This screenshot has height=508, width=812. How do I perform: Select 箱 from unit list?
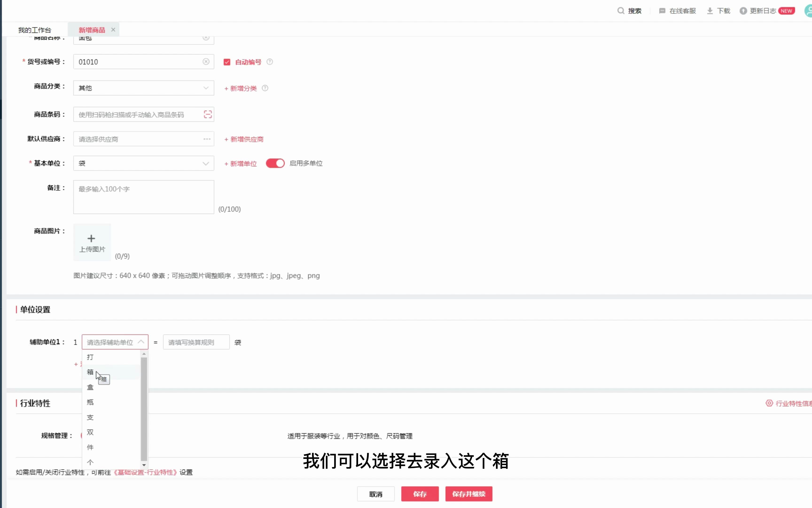pos(111,372)
